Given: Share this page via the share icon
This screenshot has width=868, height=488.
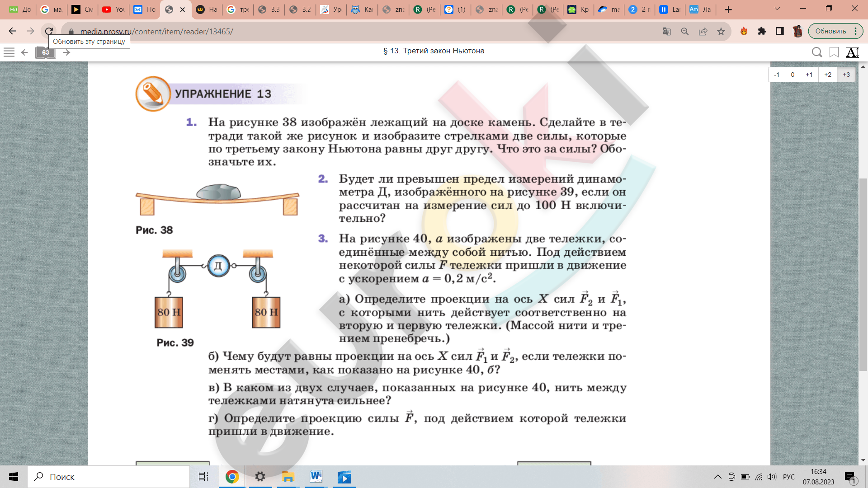Looking at the screenshot, I should coord(703,31).
